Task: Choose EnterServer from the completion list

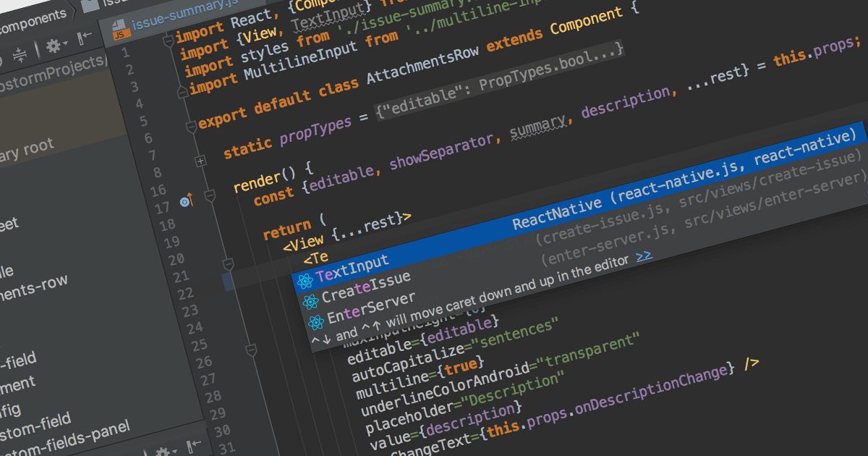Action: 371,308
